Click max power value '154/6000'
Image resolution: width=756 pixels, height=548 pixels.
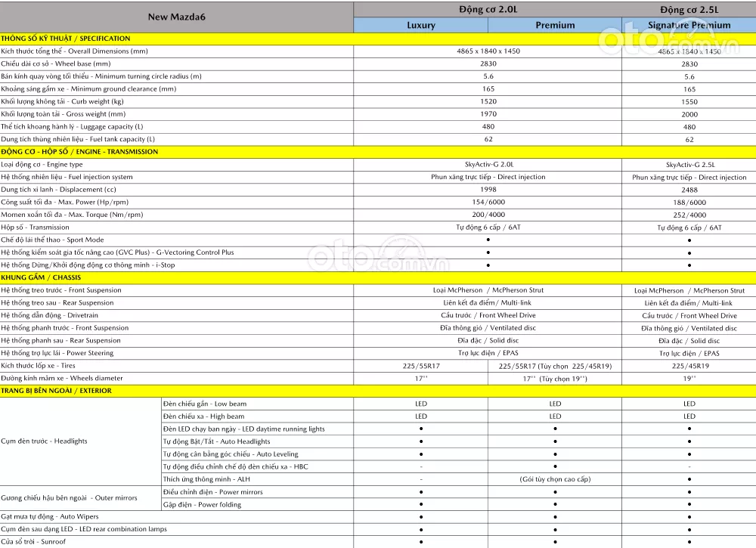tap(488, 202)
